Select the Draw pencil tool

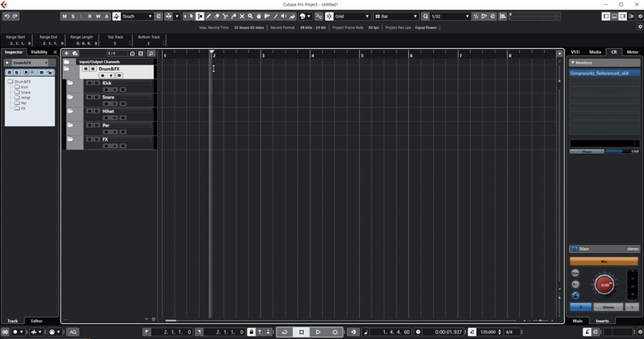point(209,17)
